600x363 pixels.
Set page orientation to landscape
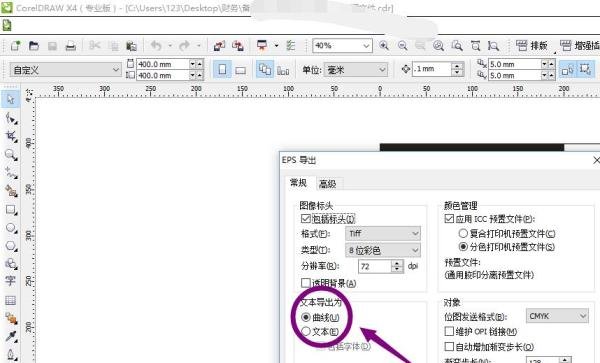pos(240,70)
